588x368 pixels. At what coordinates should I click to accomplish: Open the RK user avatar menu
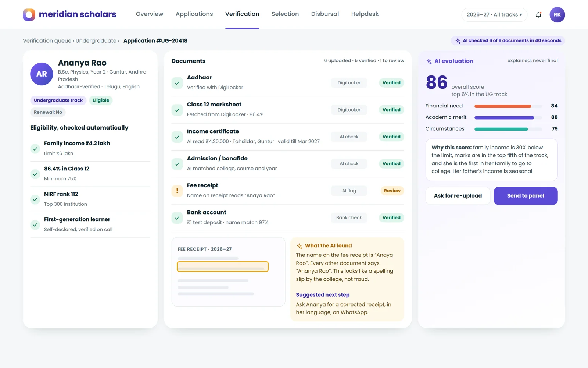coord(557,15)
